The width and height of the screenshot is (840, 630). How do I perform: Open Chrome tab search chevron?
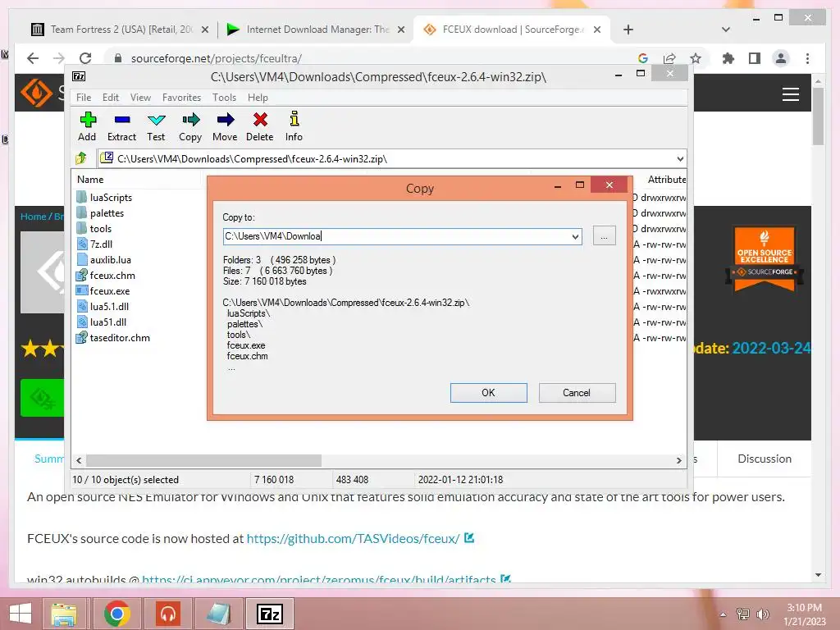point(726,30)
